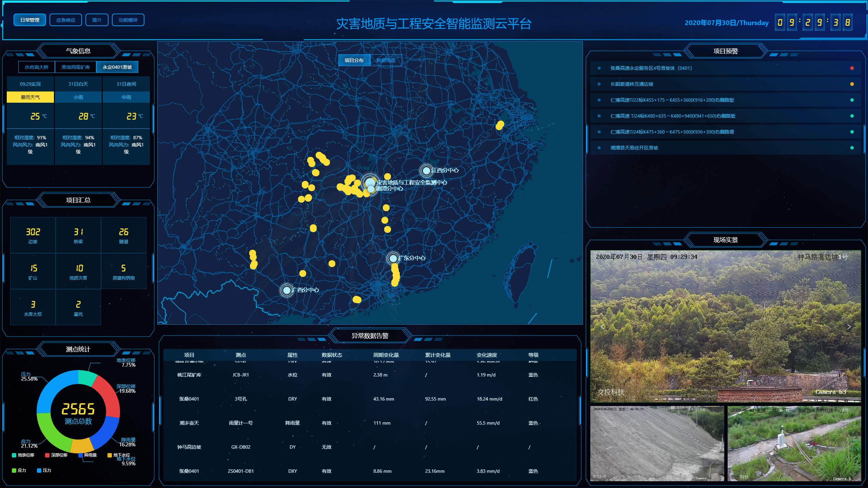Open the 灾害地质与工程安全监测中心 center marker
The width and height of the screenshot is (868, 488).
(x=370, y=182)
